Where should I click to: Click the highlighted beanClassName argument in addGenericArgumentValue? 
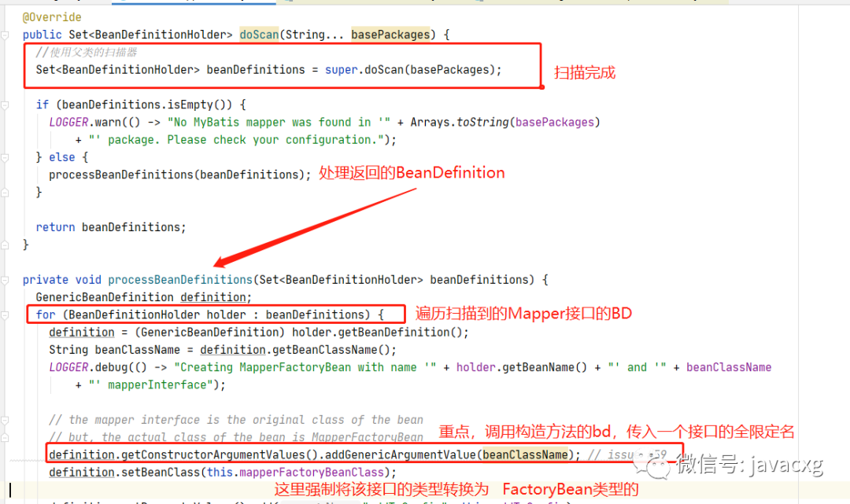tap(525, 454)
